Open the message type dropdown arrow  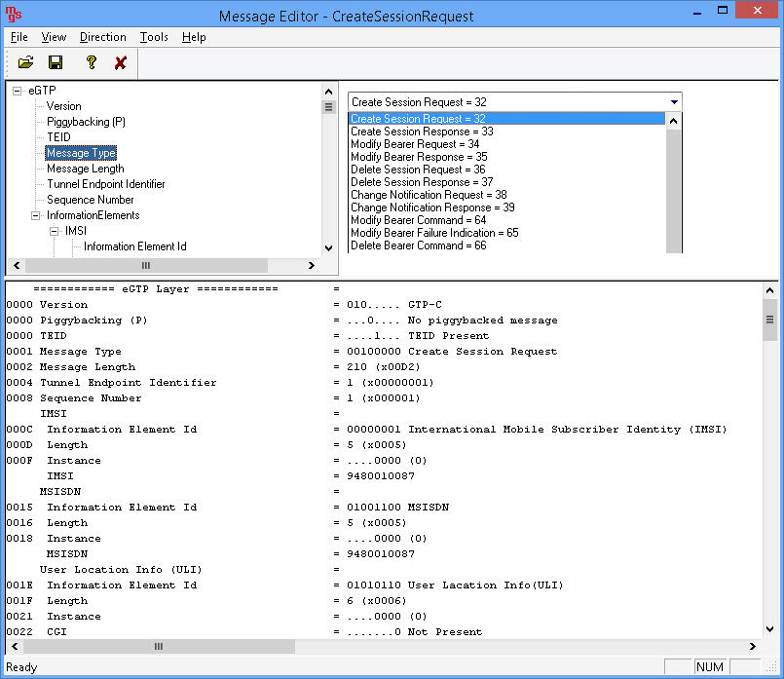point(673,100)
